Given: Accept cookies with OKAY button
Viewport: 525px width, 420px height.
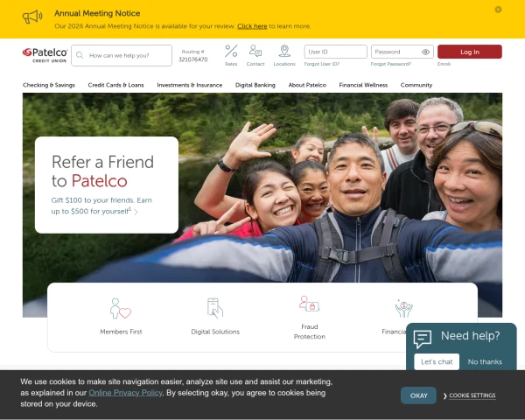Looking at the screenshot, I should coord(418,395).
